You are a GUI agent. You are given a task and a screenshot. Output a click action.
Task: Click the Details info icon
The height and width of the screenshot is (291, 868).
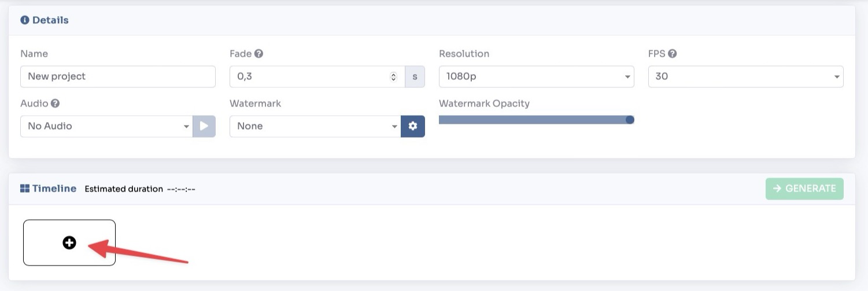tap(25, 20)
